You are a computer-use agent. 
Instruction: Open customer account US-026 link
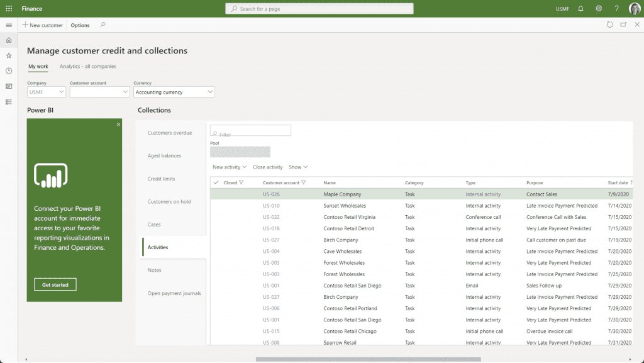pos(271,194)
